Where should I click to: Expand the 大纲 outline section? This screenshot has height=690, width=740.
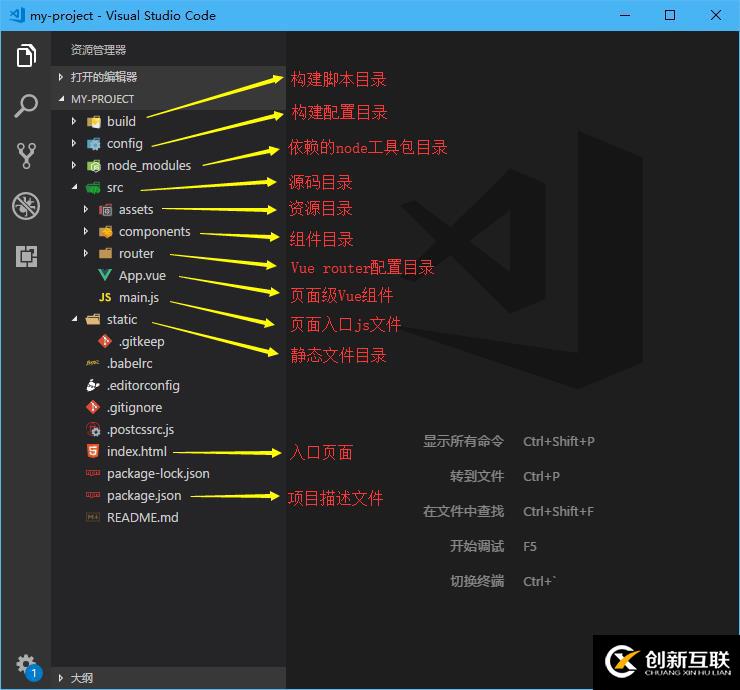coord(168,678)
